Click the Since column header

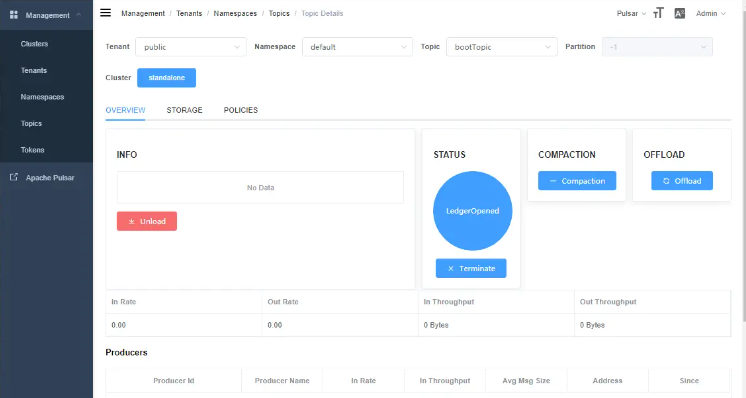(x=689, y=380)
